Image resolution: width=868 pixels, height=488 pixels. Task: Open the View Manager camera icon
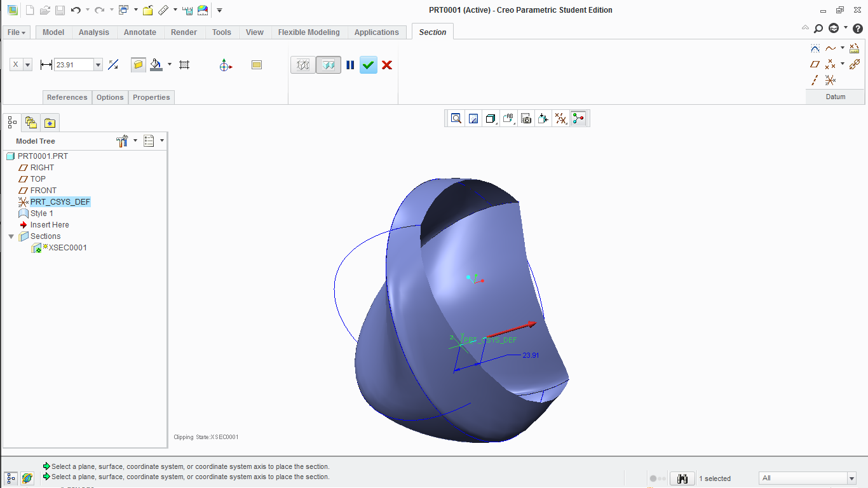(x=526, y=118)
